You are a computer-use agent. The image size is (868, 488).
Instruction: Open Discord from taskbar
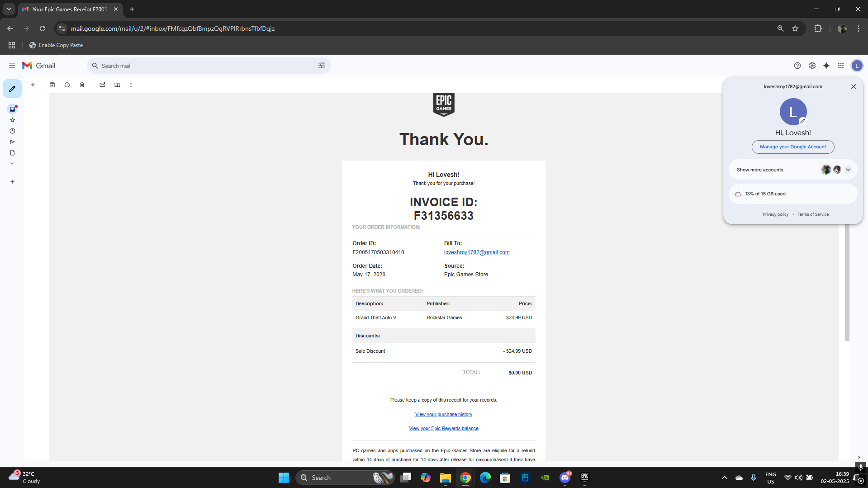point(565,478)
